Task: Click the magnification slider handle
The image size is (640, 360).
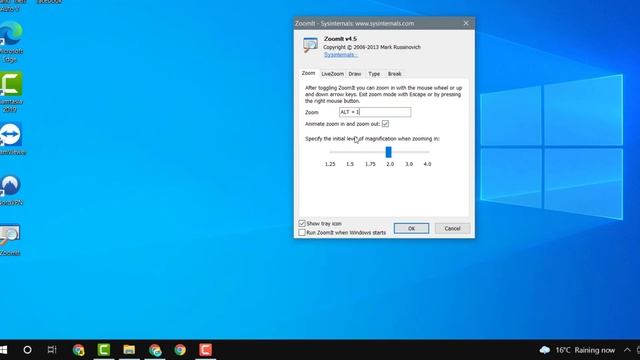Action: (389, 152)
